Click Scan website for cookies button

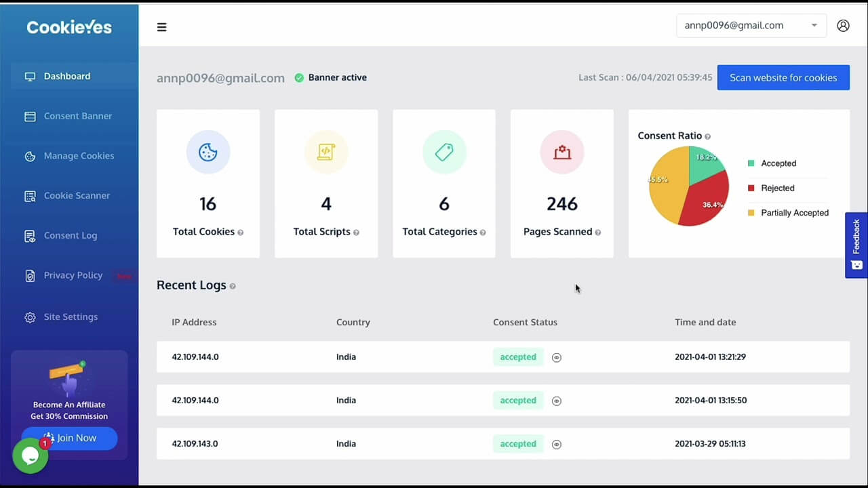783,77
